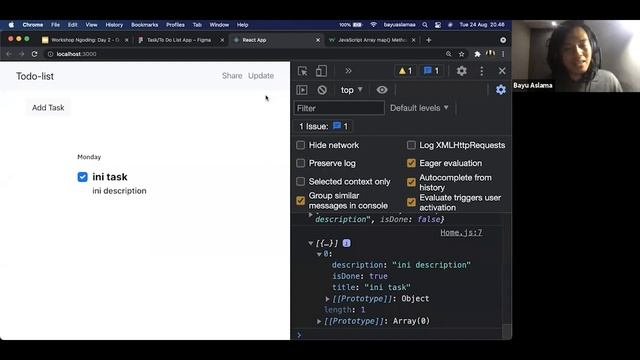Click the console vertical scrollbar thumb
The width and height of the screenshot is (640, 360).
(x=507, y=331)
